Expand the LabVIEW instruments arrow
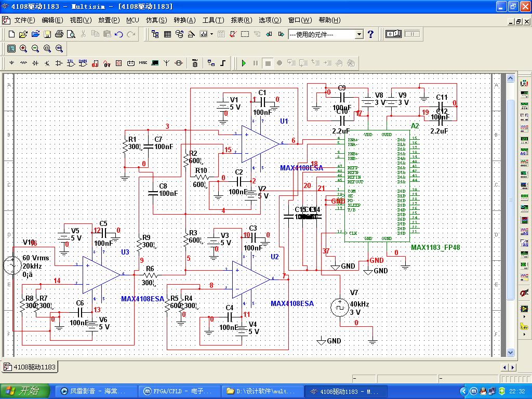Viewport: 532px width, 399px height. [524, 316]
